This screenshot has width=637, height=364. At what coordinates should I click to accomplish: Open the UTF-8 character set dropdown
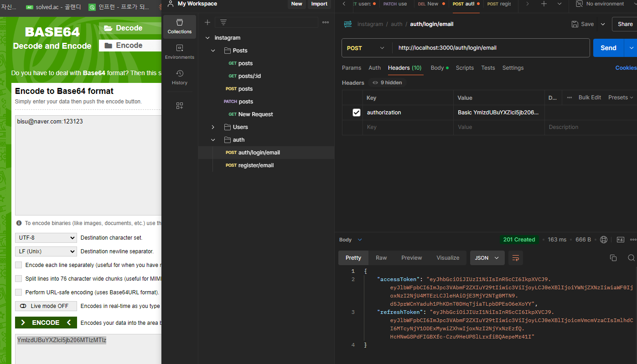coord(46,238)
